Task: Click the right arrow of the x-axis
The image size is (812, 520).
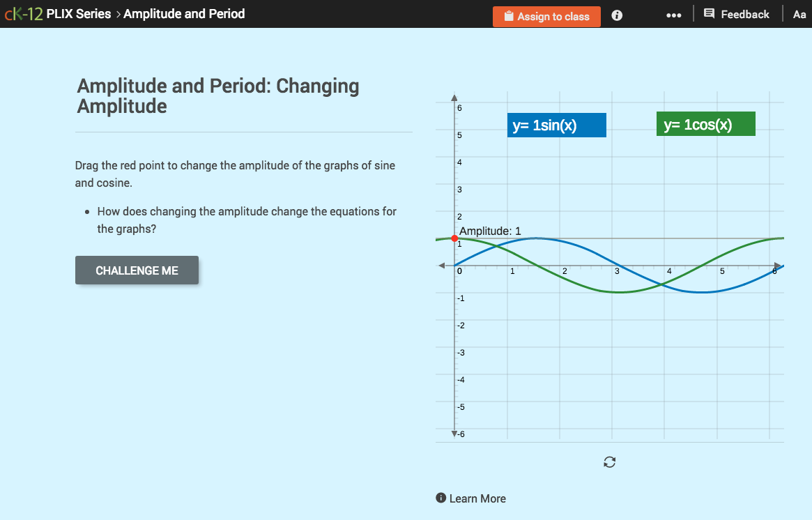Action: [779, 265]
